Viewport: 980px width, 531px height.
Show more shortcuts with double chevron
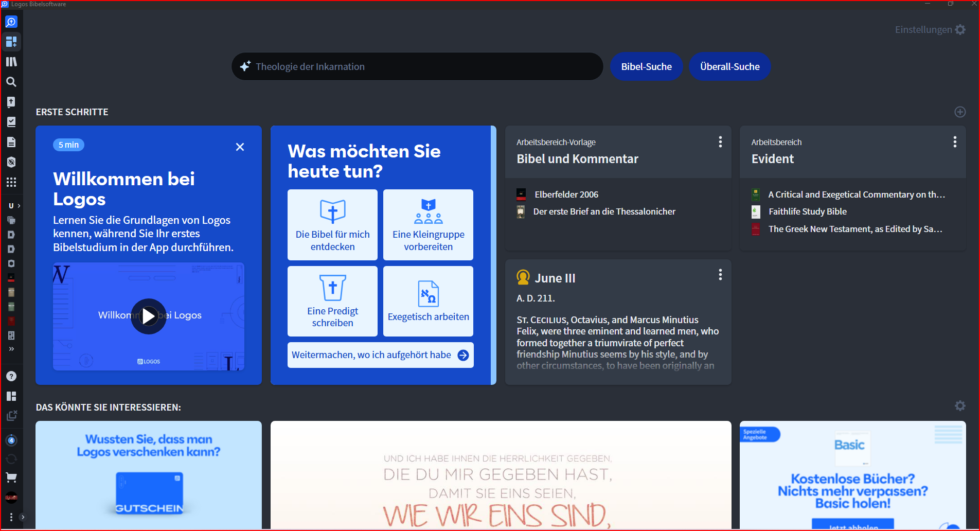pos(11,349)
